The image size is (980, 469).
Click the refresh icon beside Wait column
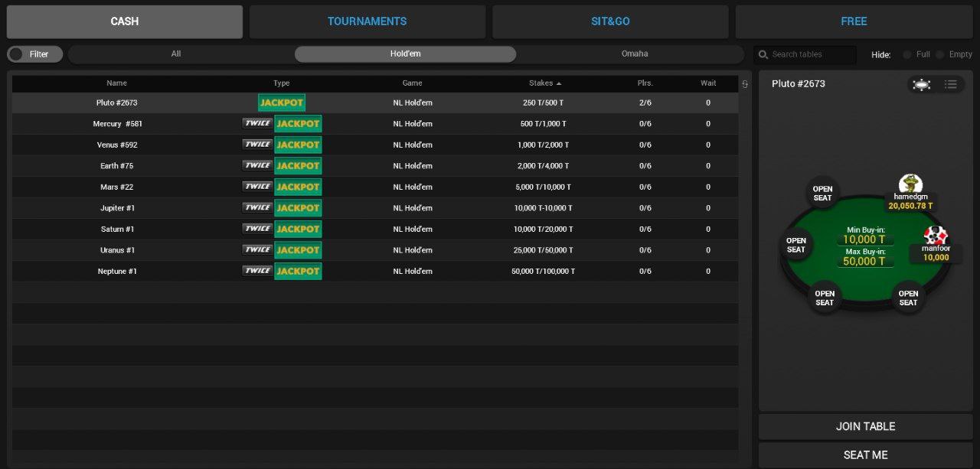pyautogui.click(x=745, y=84)
